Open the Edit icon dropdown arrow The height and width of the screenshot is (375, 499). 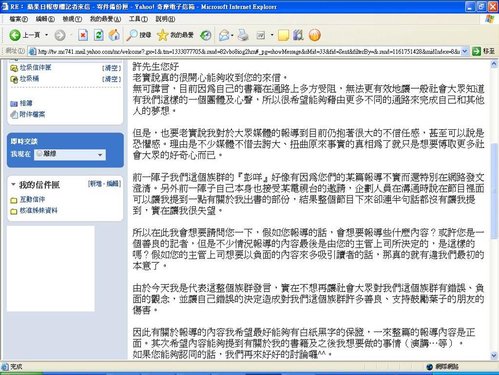coord(272,35)
